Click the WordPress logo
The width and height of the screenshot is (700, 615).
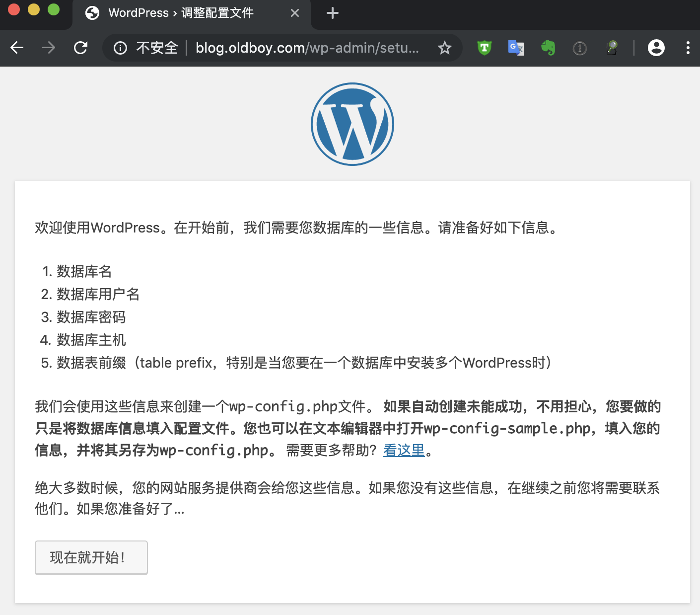(352, 124)
